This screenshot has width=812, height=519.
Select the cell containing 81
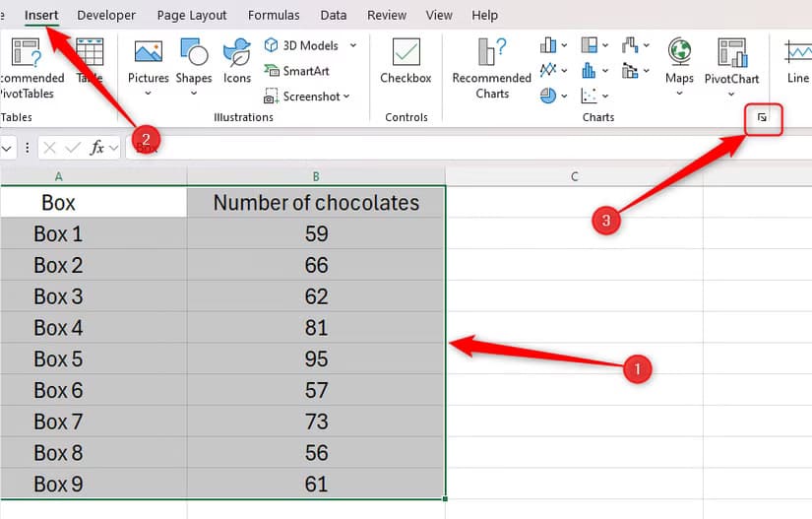point(316,327)
